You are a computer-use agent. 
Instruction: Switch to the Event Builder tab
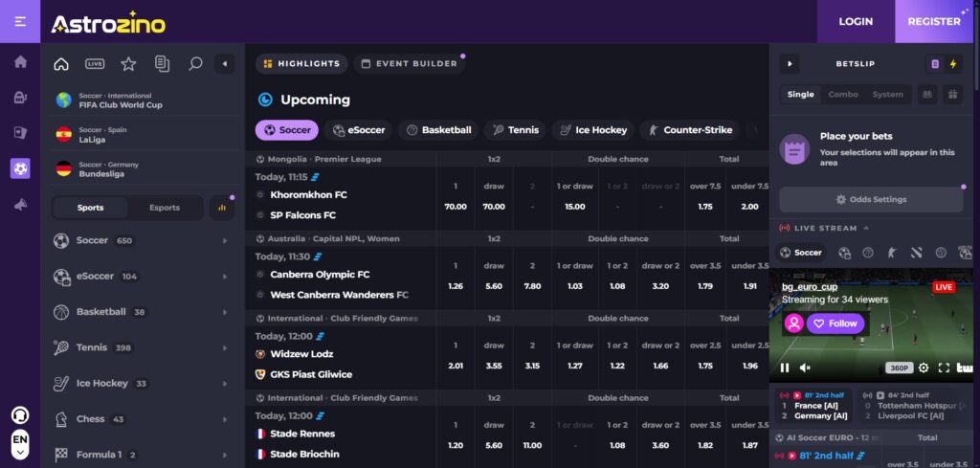tap(406, 64)
